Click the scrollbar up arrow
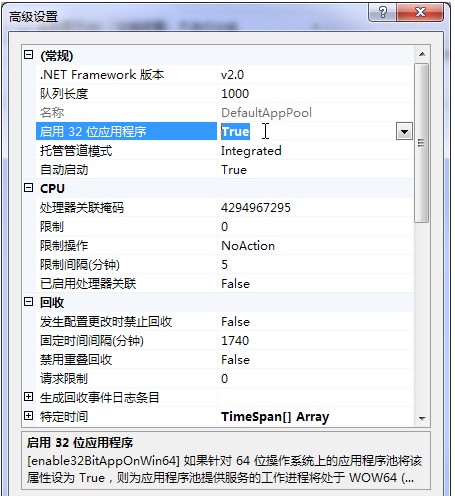Screen dimensions: 455x496 [422, 54]
